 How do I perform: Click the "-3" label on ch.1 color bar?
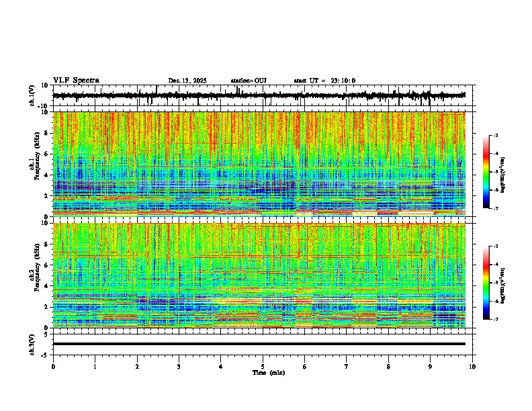click(x=496, y=135)
